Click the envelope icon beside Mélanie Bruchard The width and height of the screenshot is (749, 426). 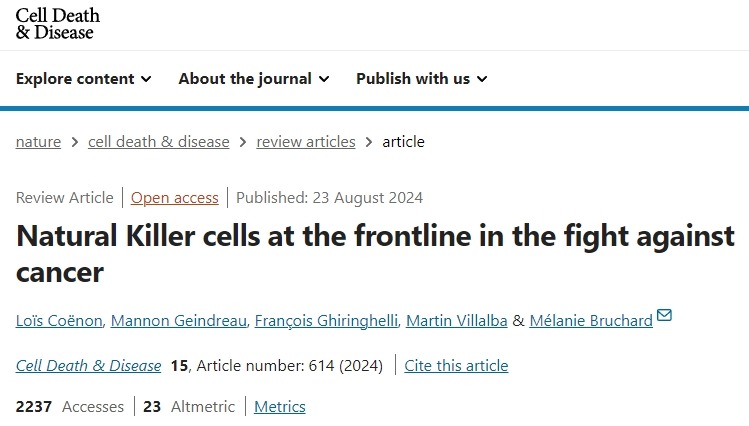[x=664, y=317]
